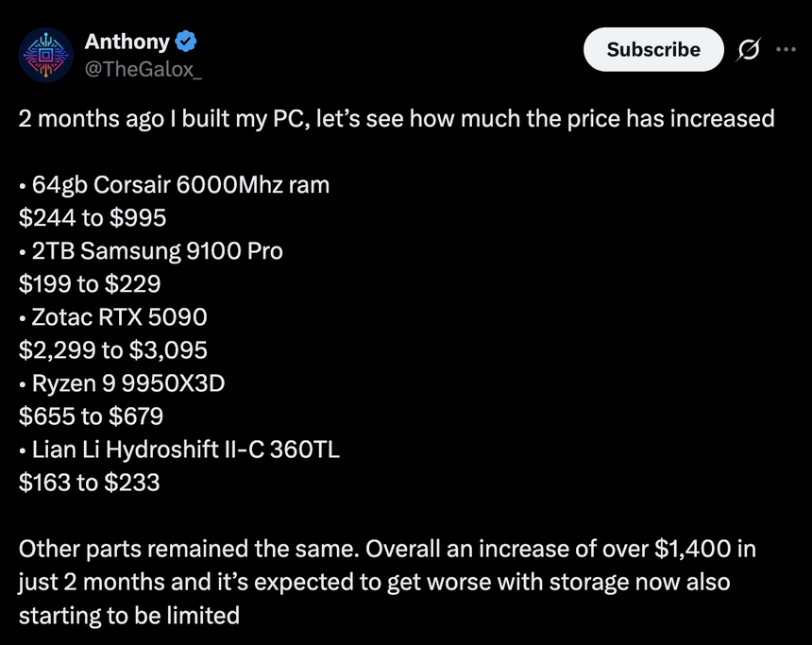Open the display name Anthony link
Image resolution: width=812 pixels, height=645 pixels.
click(x=127, y=42)
